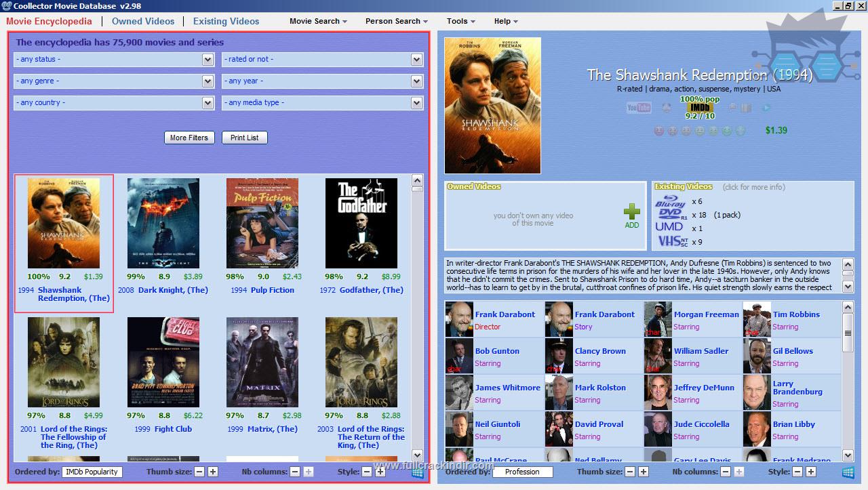This screenshot has width=868, height=490.
Task: Select the UMD format icon
Action: pos(669,228)
